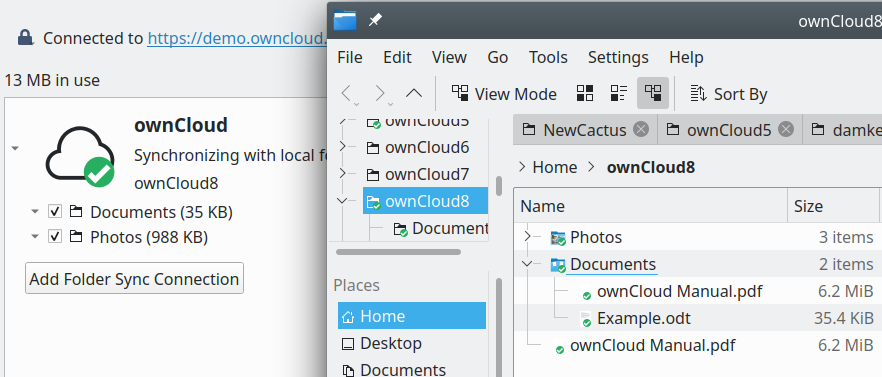This screenshot has width=882, height=377.
Task: Expand ownCloud7 in folder tree
Action: pos(343,174)
